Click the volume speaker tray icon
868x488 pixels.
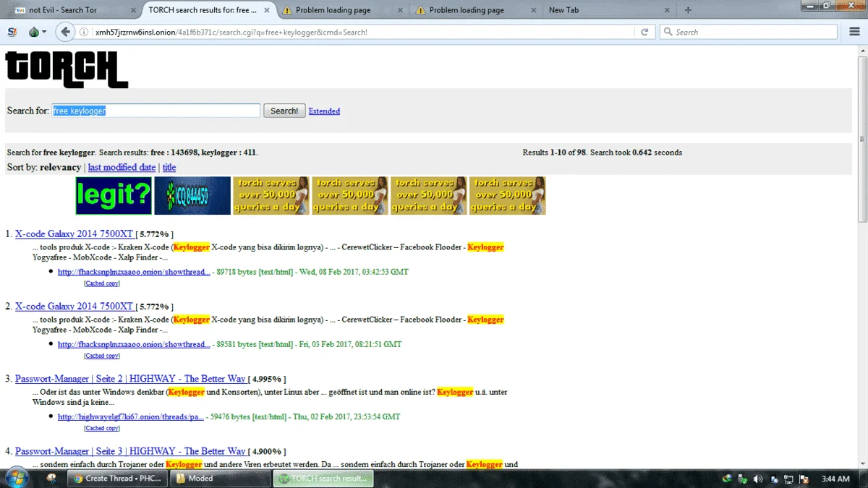[x=757, y=479]
